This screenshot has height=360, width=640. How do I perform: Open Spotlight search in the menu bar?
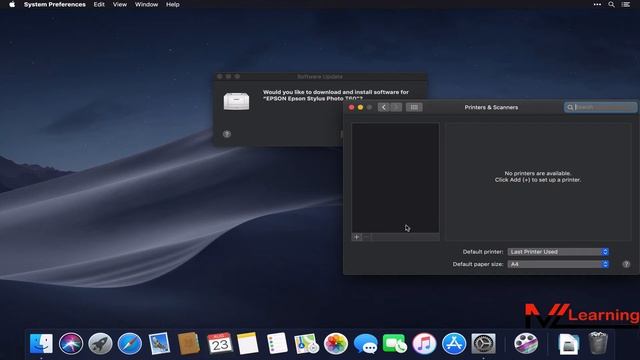coord(611,4)
